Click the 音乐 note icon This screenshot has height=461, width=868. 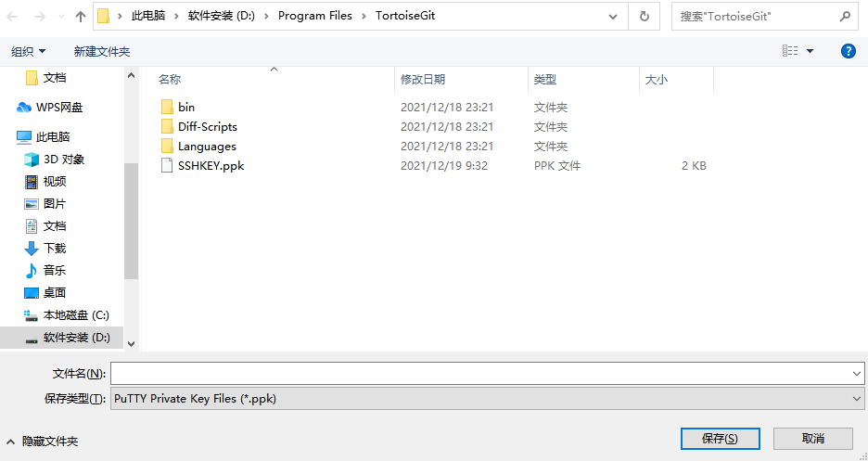click(32, 271)
